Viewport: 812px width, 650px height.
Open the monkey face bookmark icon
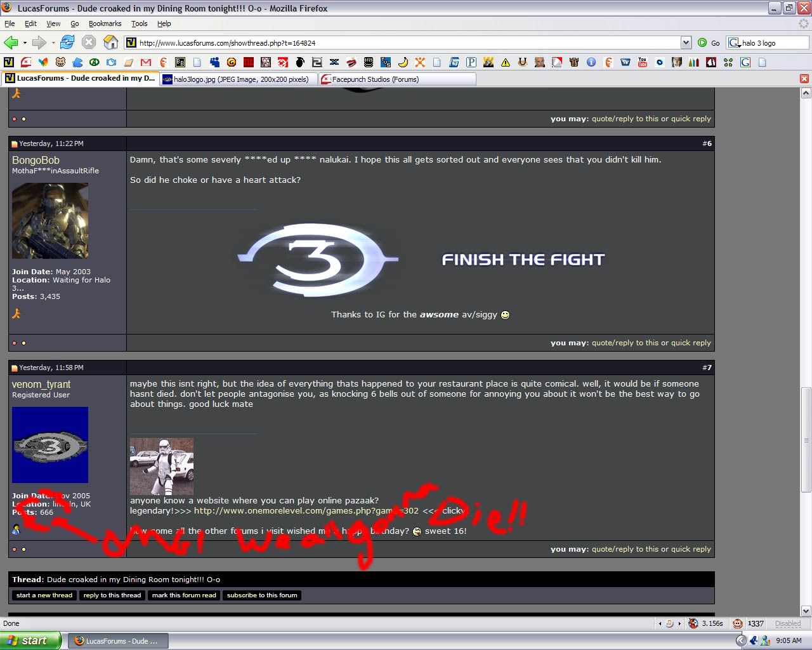pyautogui.click(x=60, y=62)
